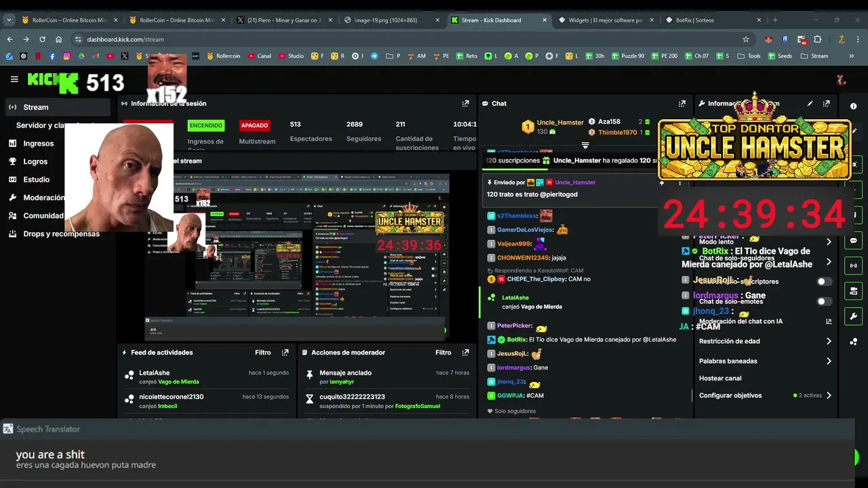This screenshot has height=488, width=868.
Task: Open the info icon in right rail
Action: (853, 106)
